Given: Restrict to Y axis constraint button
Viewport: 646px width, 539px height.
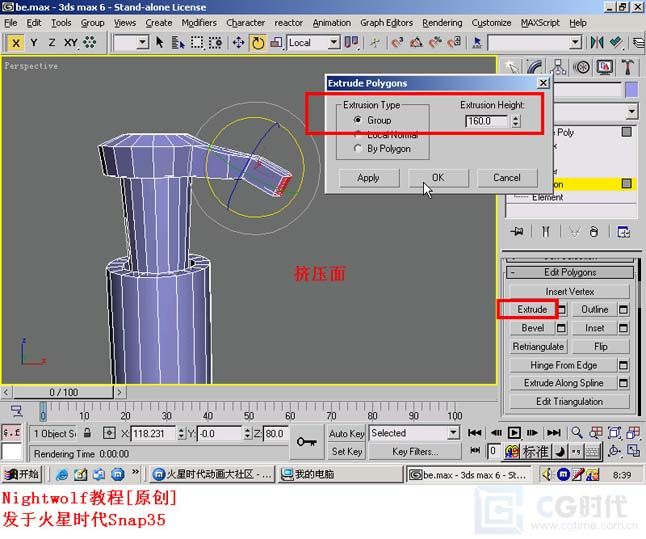Looking at the screenshot, I should [x=34, y=43].
